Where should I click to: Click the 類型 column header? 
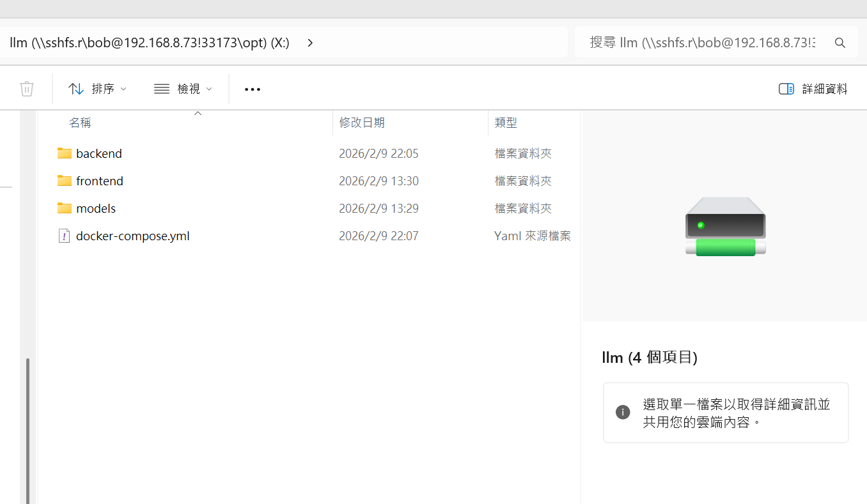tap(506, 123)
